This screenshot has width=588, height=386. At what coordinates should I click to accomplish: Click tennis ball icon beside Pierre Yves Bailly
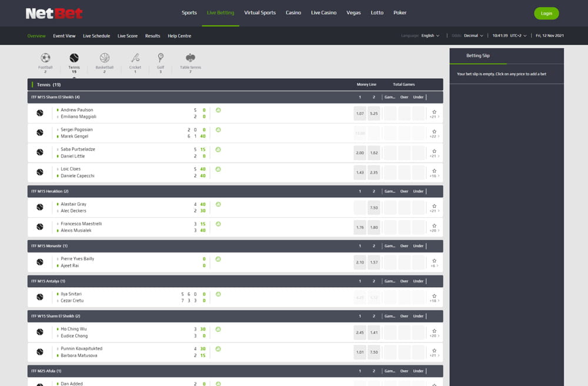point(40,262)
